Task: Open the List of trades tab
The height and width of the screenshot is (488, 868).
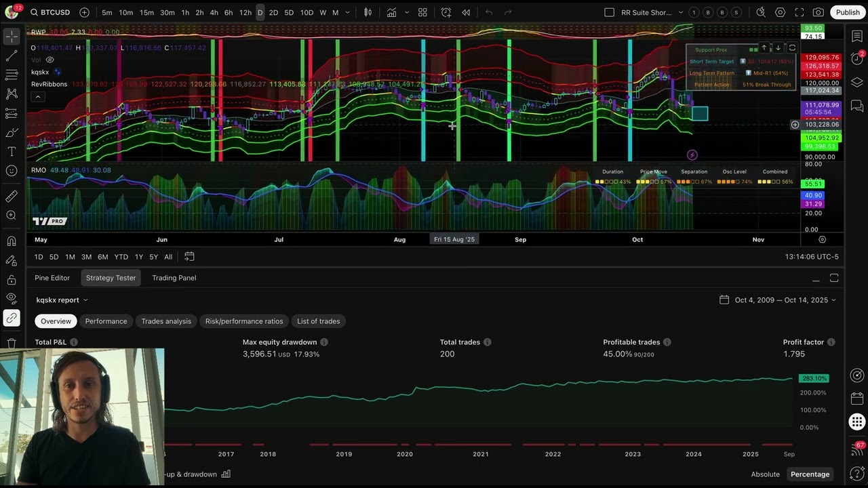Action: click(x=319, y=321)
